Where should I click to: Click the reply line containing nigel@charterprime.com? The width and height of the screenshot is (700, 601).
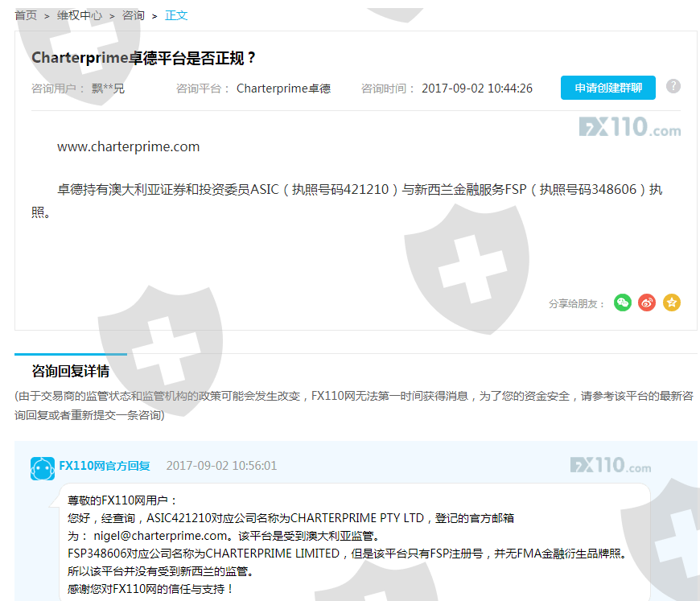pos(223,536)
